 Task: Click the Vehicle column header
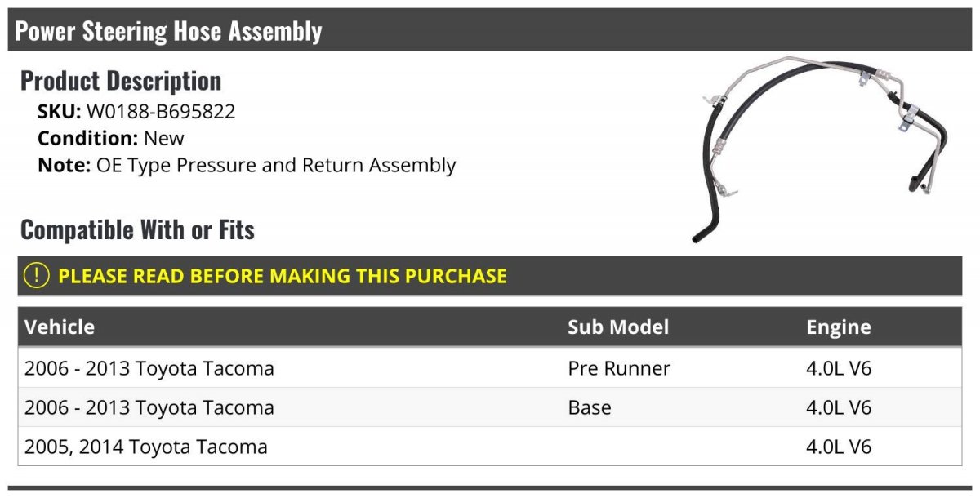coord(60,327)
